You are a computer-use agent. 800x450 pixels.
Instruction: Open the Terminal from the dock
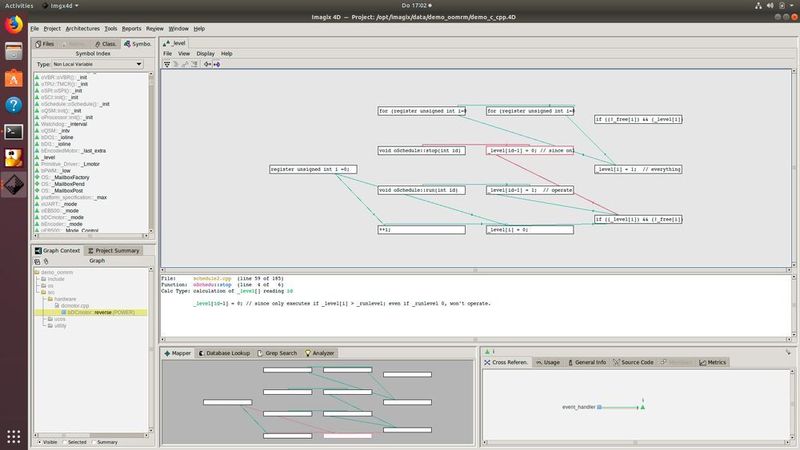click(14, 132)
